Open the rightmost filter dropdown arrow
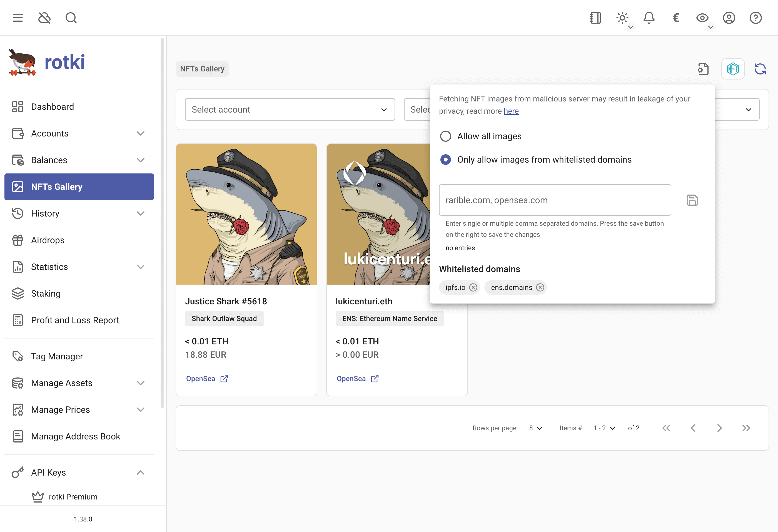 point(749,110)
